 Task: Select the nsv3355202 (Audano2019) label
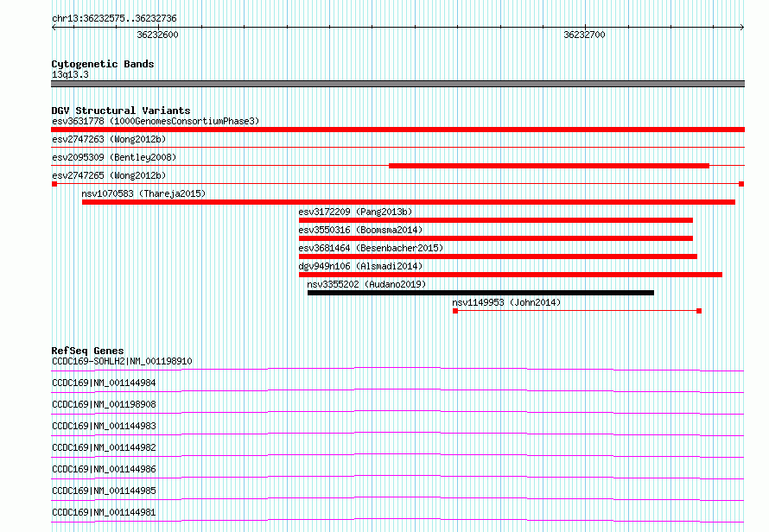pos(366,284)
